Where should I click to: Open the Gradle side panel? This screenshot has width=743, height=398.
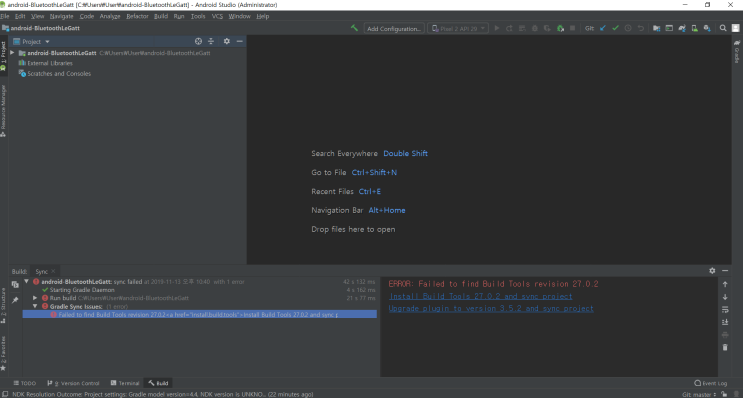tap(737, 52)
